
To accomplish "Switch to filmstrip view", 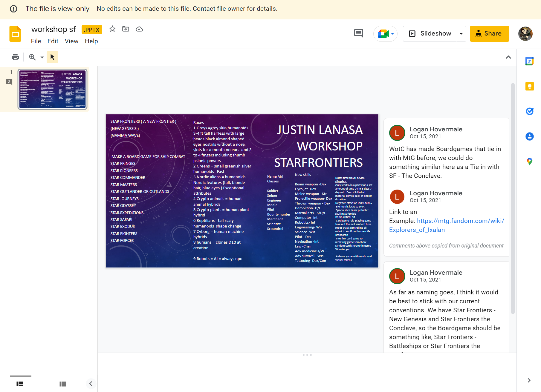I will 20,384.
